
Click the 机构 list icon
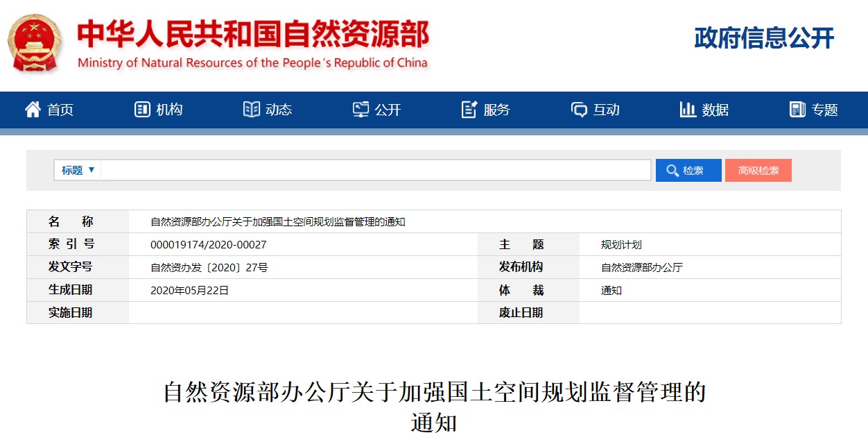point(142,110)
